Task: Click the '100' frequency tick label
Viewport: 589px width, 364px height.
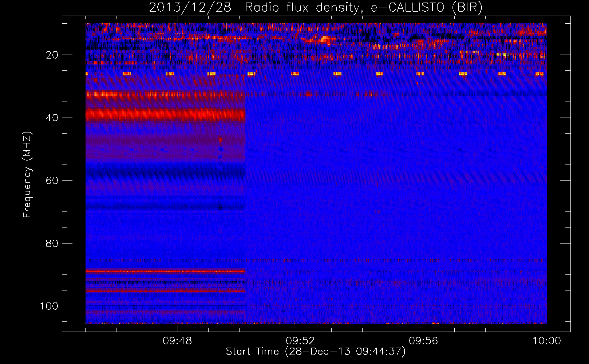Action: pos(49,306)
